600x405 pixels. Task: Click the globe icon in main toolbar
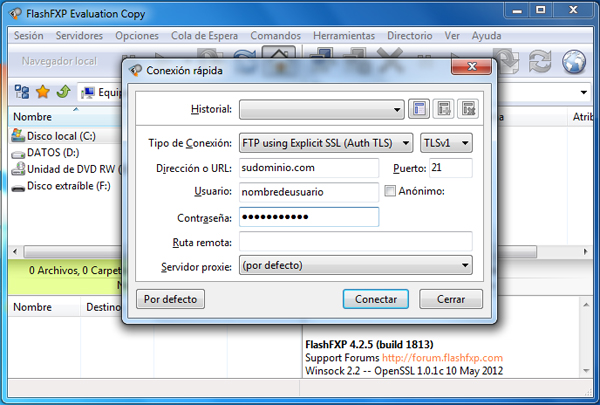pyautogui.click(x=574, y=60)
